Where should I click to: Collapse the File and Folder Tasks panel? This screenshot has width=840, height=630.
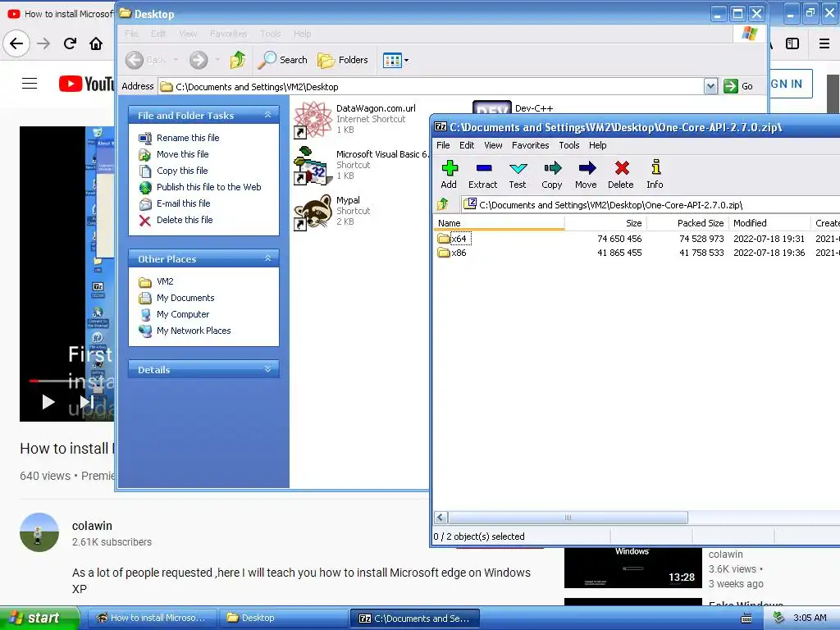click(x=268, y=115)
